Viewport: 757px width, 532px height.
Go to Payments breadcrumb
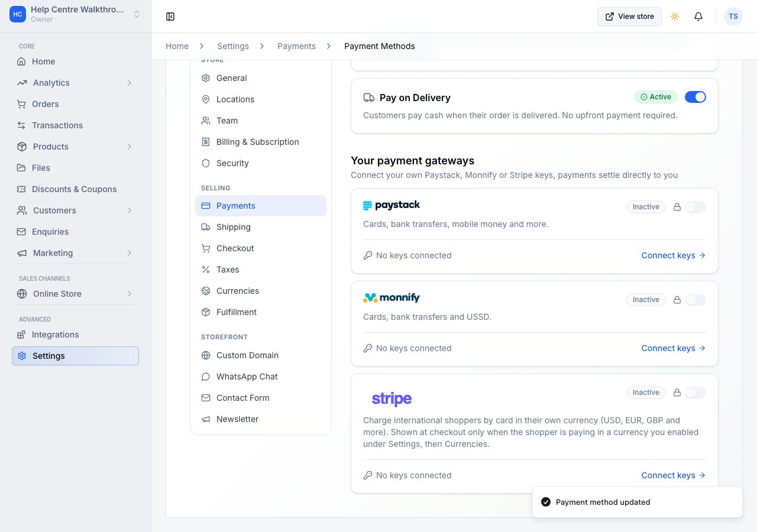tap(296, 46)
